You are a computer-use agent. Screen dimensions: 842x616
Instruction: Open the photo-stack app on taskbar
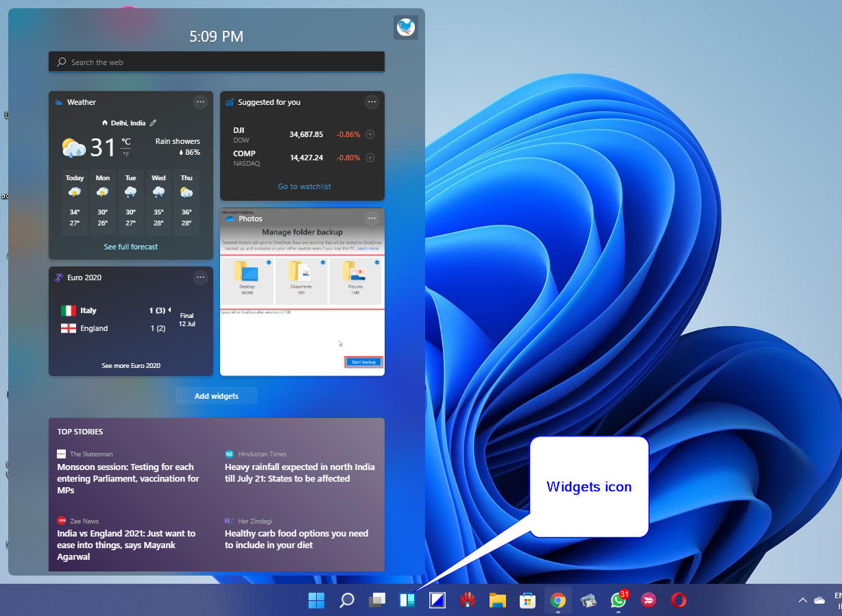pyautogui.click(x=588, y=600)
